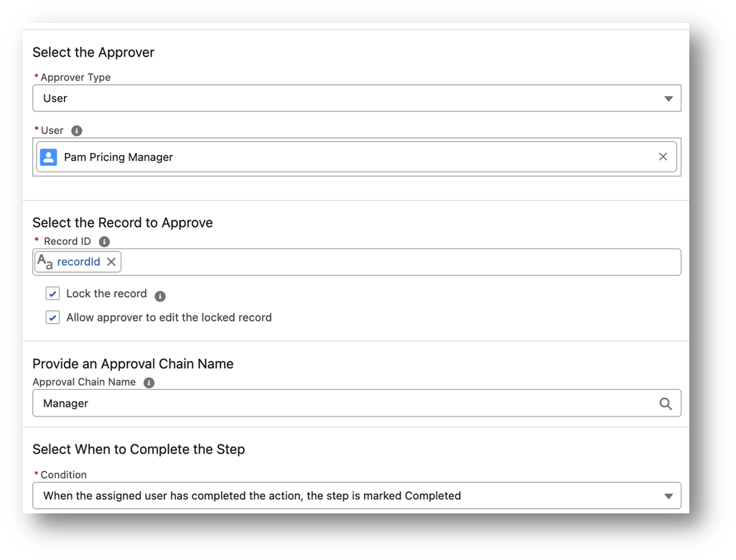Click inside the Record ID input field
This screenshot has height=560, width=736.
[x=395, y=262]
